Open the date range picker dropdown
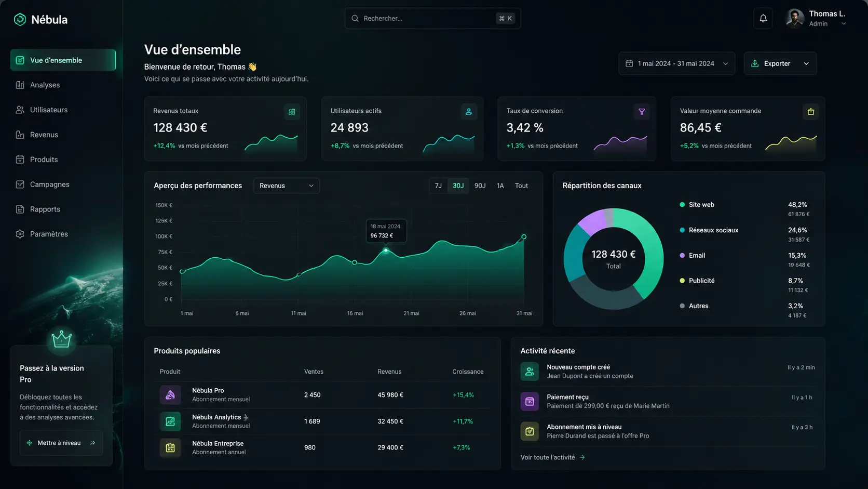Image resolution: width=868 pixels, height=489 pixels. click(x=676, y=63)
